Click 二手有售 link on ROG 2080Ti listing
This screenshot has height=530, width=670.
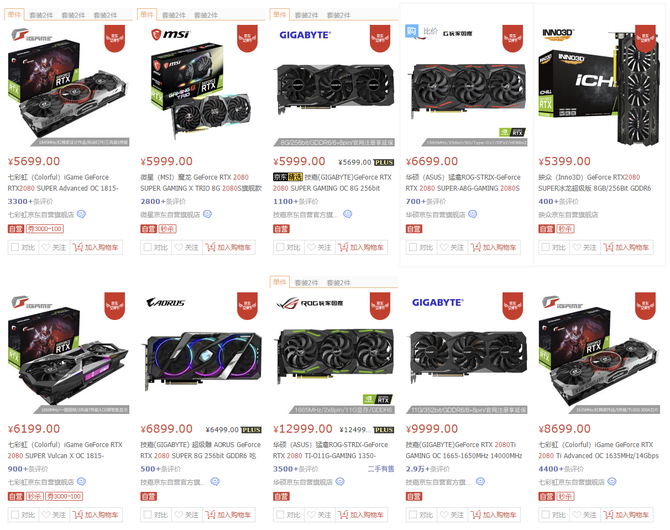click(x=381, y=469)
